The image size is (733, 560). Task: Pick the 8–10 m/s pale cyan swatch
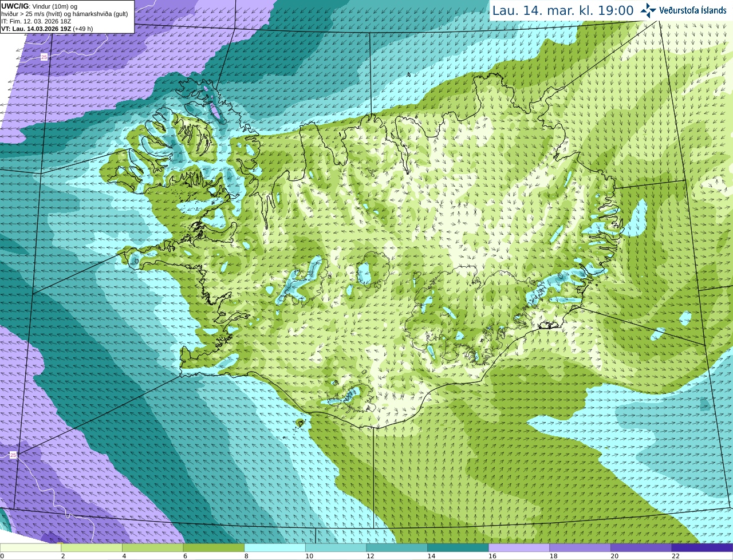275,547
